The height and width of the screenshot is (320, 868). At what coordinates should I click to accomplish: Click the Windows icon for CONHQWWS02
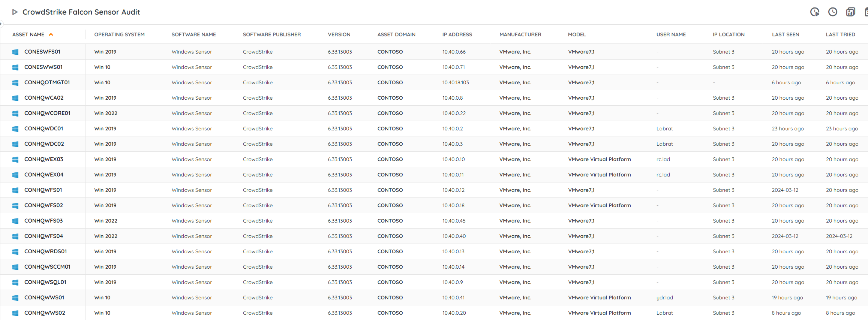(x=15, y=313)
